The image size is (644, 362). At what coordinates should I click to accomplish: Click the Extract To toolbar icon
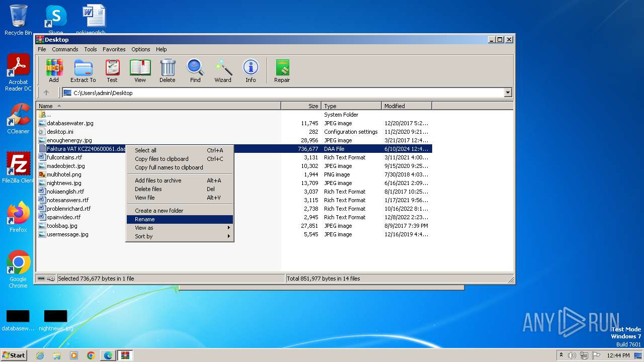coord(83,70)
